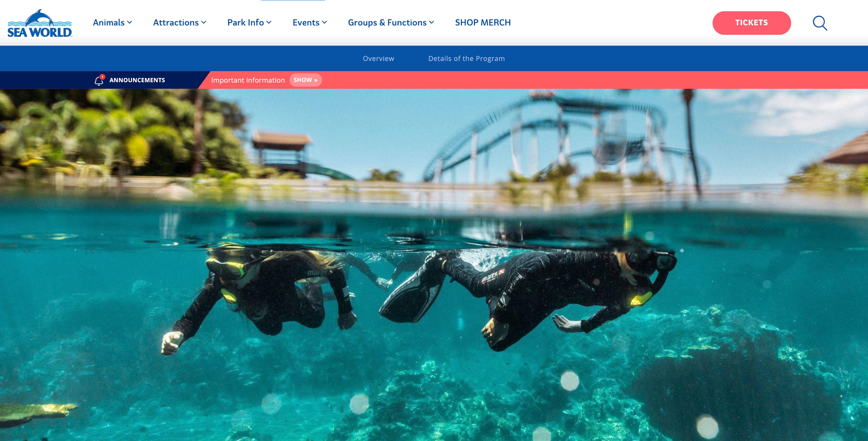Image resolution: width=868 pixels, height=441 pixels.
Task: Switch to the Overview tab
Action: pos(378,58)
